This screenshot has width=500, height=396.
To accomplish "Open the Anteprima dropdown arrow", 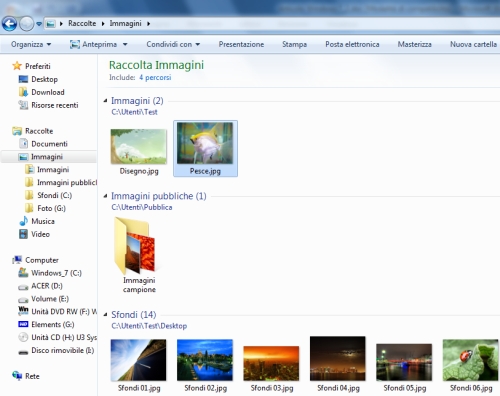I will [125, 44].
